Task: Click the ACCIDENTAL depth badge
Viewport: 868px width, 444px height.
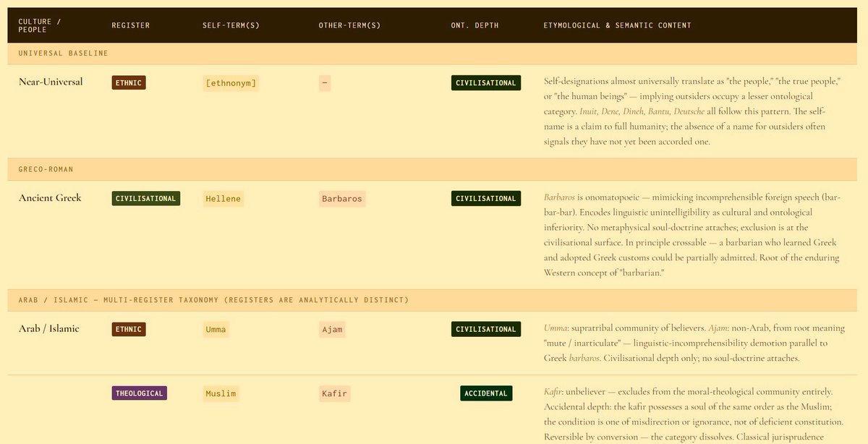Action: coord(486,393)
